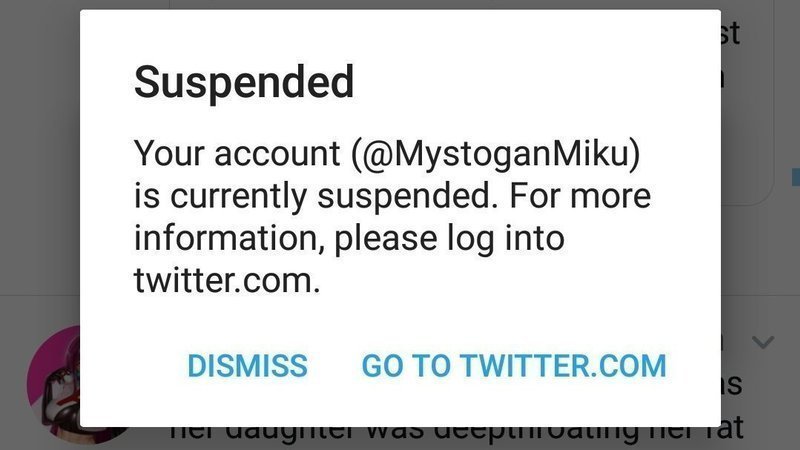Dismiss the Suspended account dialog
The image size is (800, 450).
pos(247,366)
